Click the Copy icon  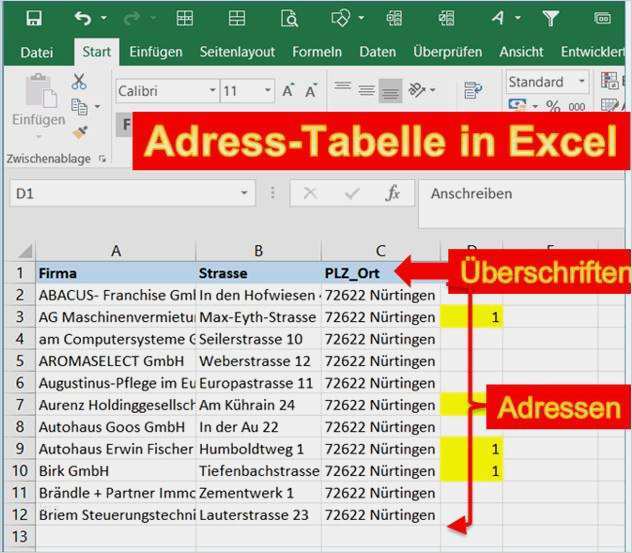(x=79, y=107)
